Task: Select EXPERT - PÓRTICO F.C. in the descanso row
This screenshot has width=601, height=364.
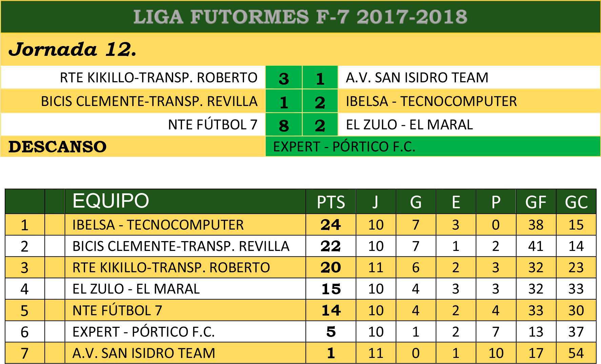Action: point(344,147)
